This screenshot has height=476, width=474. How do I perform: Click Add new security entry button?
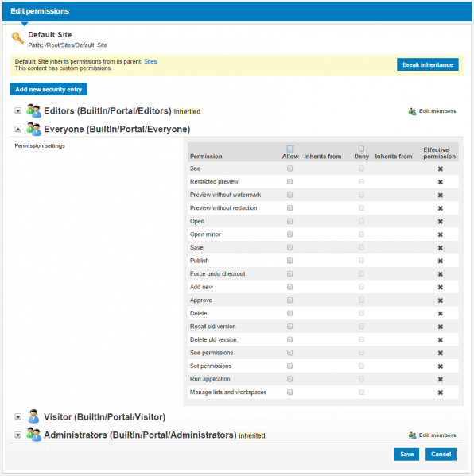(x=49, y=89)
